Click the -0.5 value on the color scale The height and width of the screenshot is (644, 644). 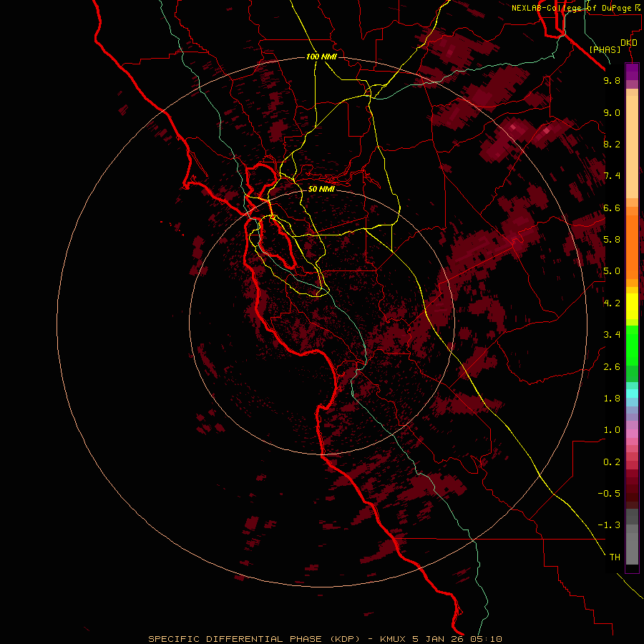click(609, 494)
